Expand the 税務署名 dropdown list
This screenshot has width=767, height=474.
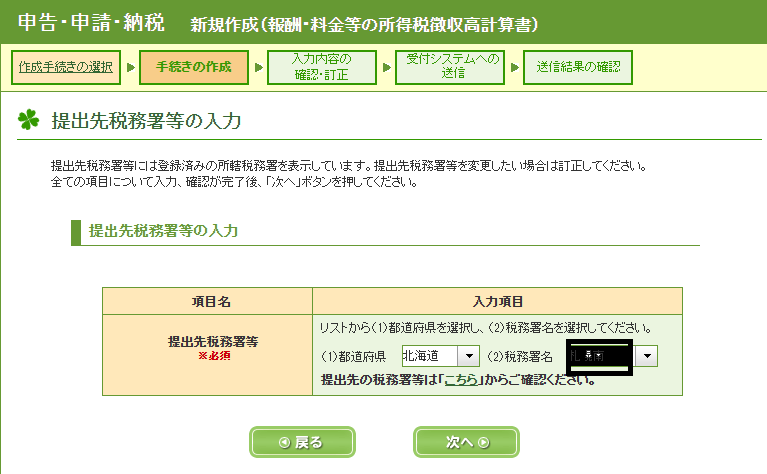tap(648, 356)
